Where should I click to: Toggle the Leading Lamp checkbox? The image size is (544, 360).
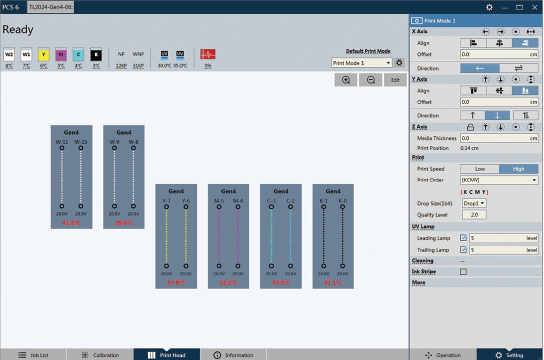pyautogui.click(x=463, y=238)
